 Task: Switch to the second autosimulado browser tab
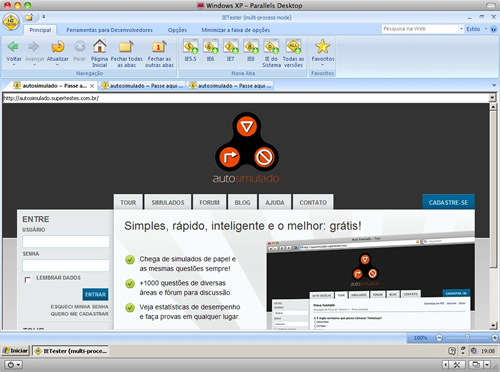[x=142, y=86]
